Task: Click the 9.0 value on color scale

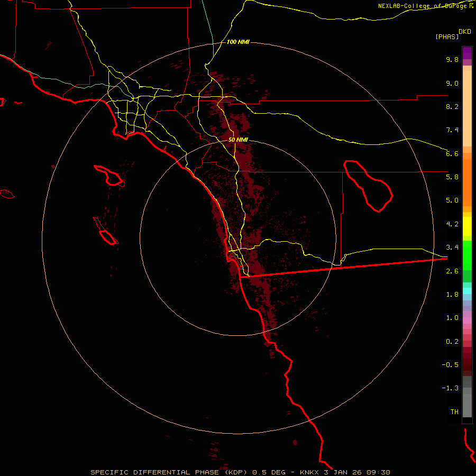Action: pos(452,83)
